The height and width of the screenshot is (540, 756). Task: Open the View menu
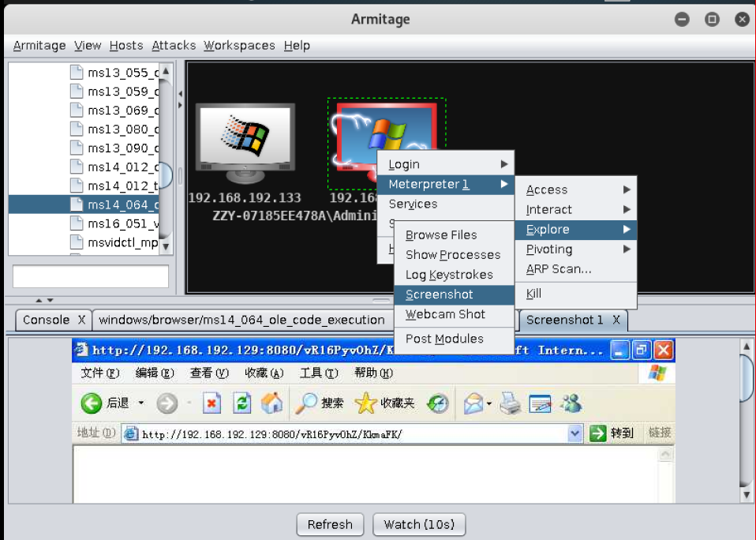tap(88, 45)
